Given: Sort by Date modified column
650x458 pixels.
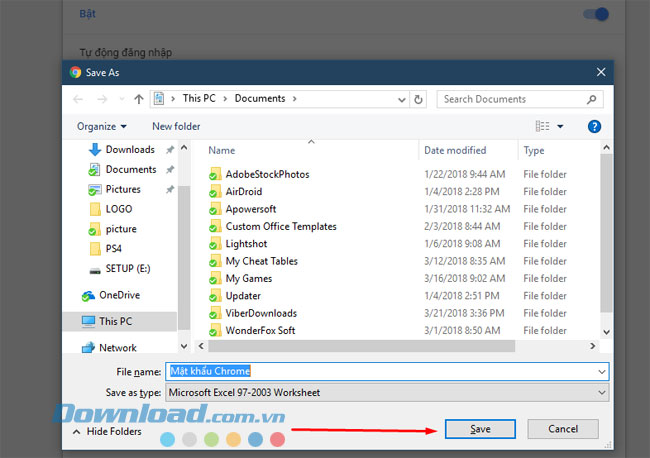Looking at the screenshot, I should 455,150.
